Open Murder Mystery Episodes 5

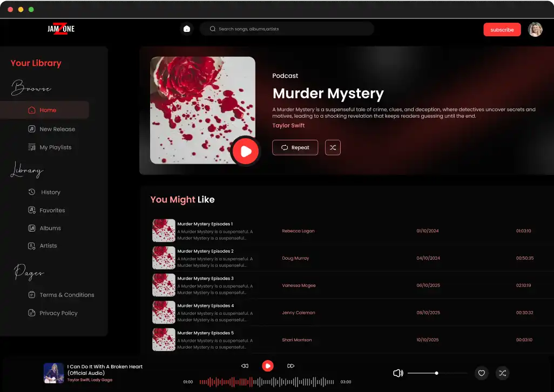[205, 333]
